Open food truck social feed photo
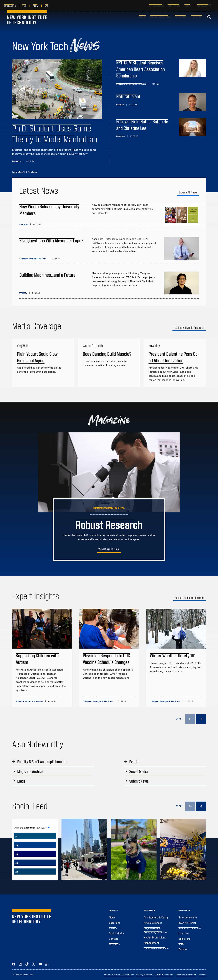 coord(84,849)
